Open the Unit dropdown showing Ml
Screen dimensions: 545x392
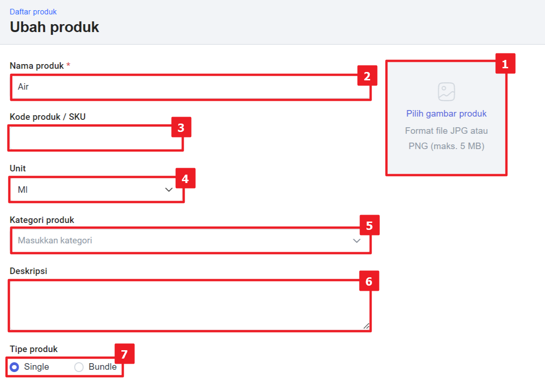coord(96,189)
